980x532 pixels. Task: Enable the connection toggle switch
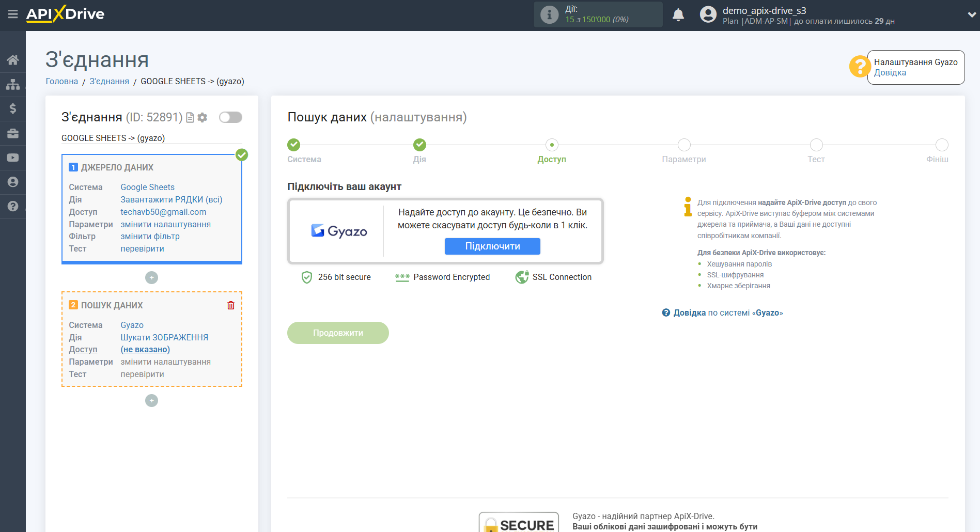coord(230,117)
